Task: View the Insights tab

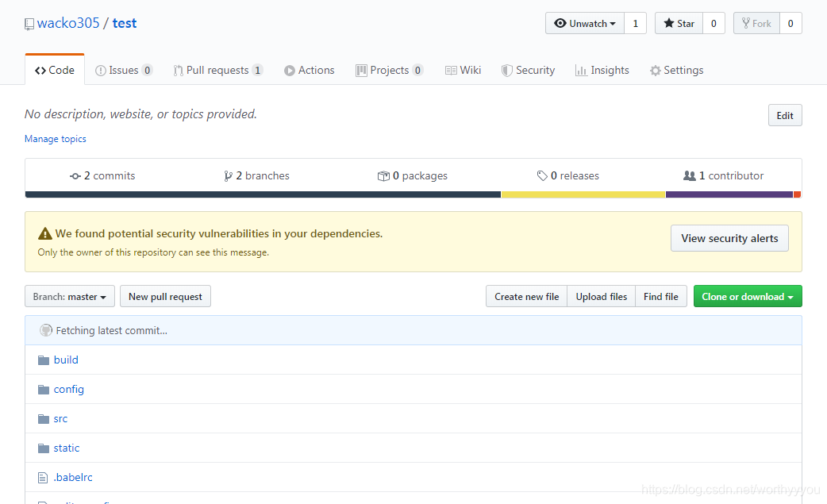Action: pos(602,70)
